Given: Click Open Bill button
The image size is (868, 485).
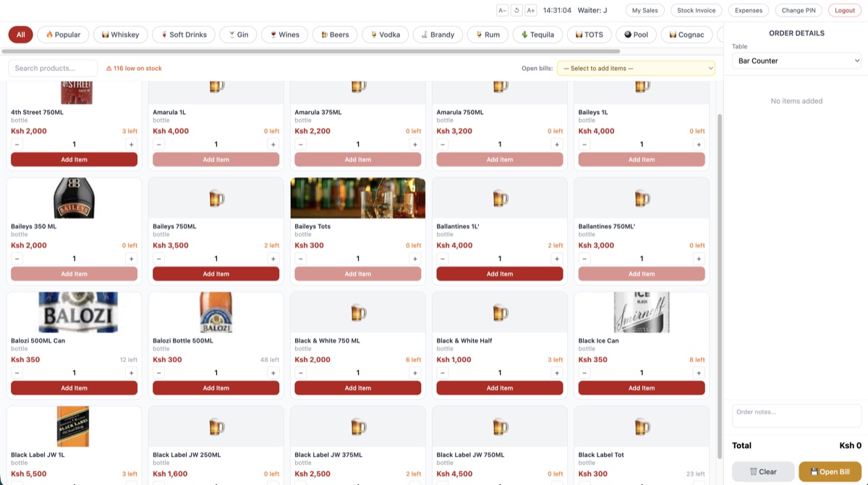Looking at the screenshot, I should pos(830,471).
